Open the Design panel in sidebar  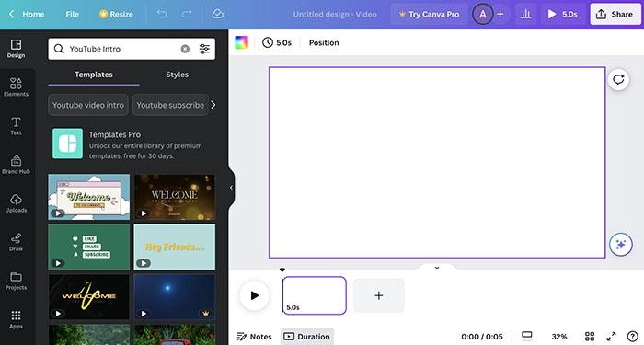coord(16,49)
